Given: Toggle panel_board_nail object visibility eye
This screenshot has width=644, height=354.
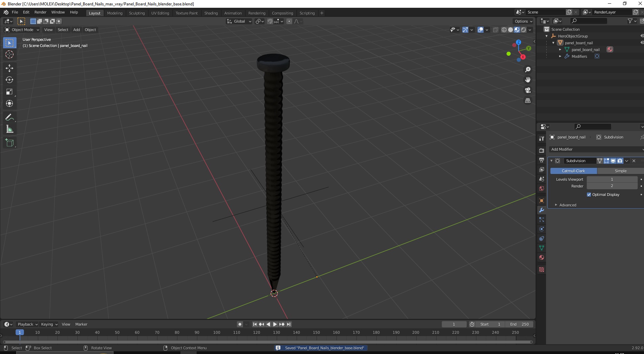Looking at the screenshot, I should tap(642, 43).
